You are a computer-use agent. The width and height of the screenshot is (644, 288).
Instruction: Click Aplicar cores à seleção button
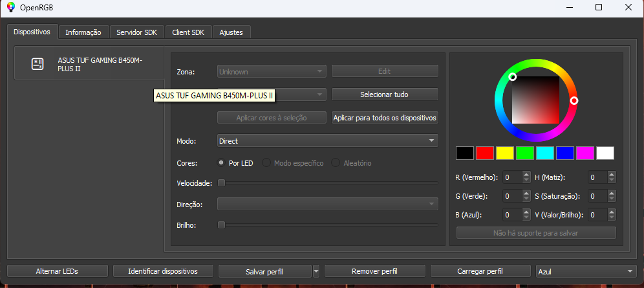coord(272,118)
